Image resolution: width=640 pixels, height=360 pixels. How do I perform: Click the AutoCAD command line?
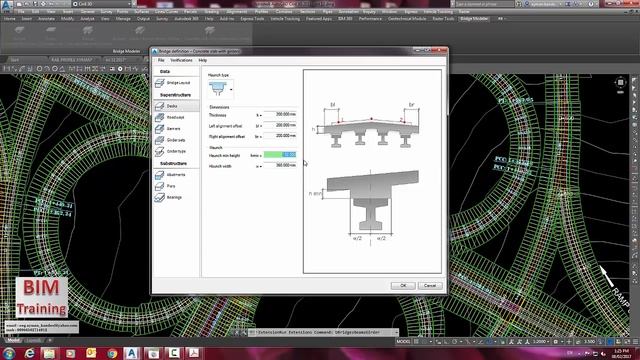click(x=322, y=333)
